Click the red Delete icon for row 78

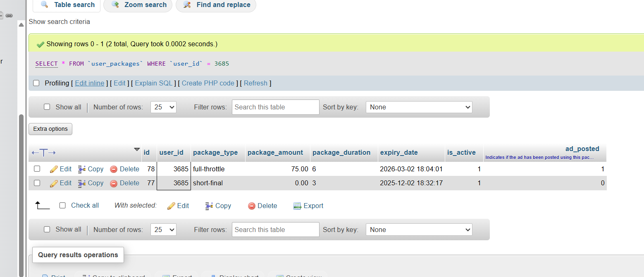click(x=114, y=169)
